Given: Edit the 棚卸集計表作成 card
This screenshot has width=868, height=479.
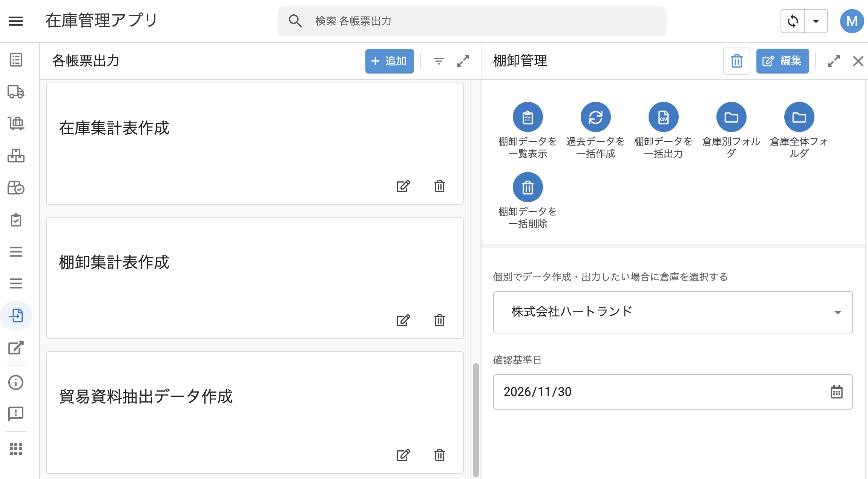Looking at the screenshot, I should [x=403, y=320].
